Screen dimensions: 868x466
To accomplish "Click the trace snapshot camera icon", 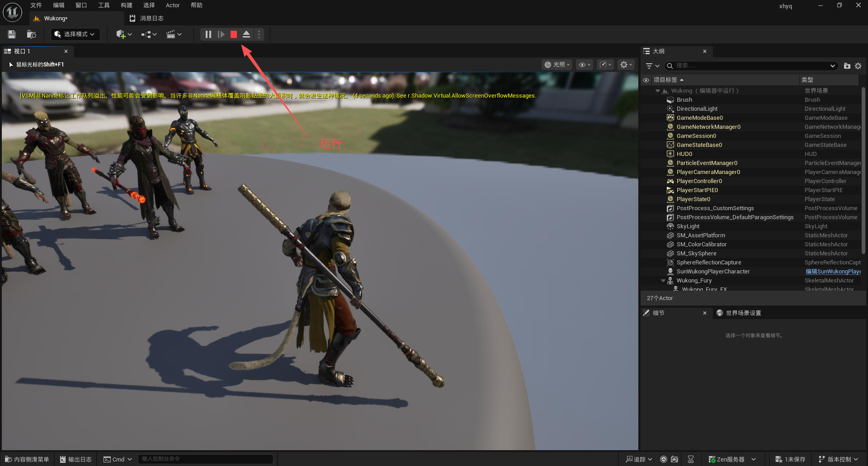I will click(x=675, y=459).
